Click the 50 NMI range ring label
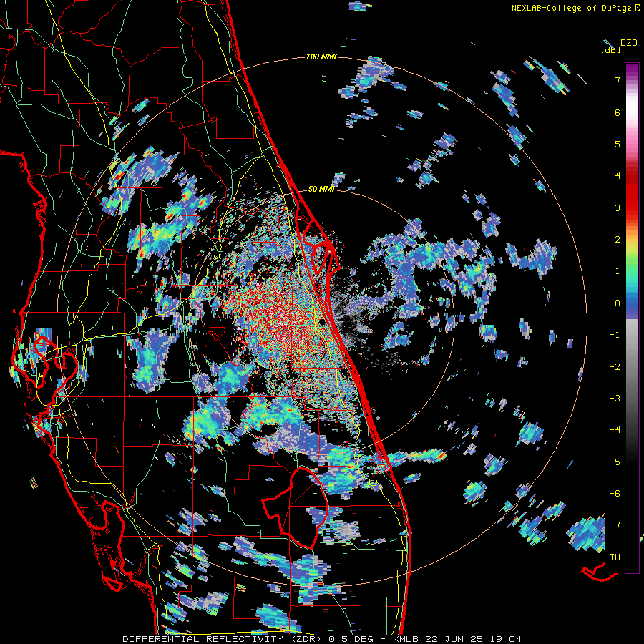Screen dimensions: 644x644 coord(321,189)
